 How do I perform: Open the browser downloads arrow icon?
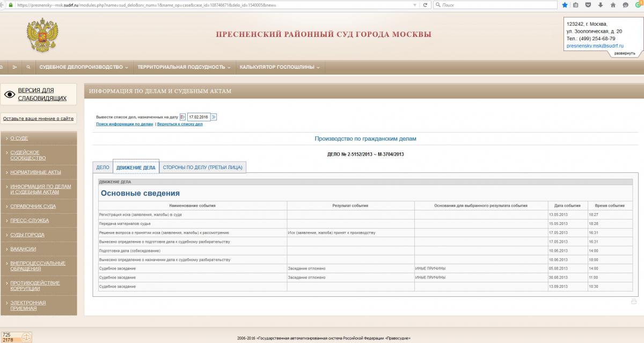click(600, 5)
